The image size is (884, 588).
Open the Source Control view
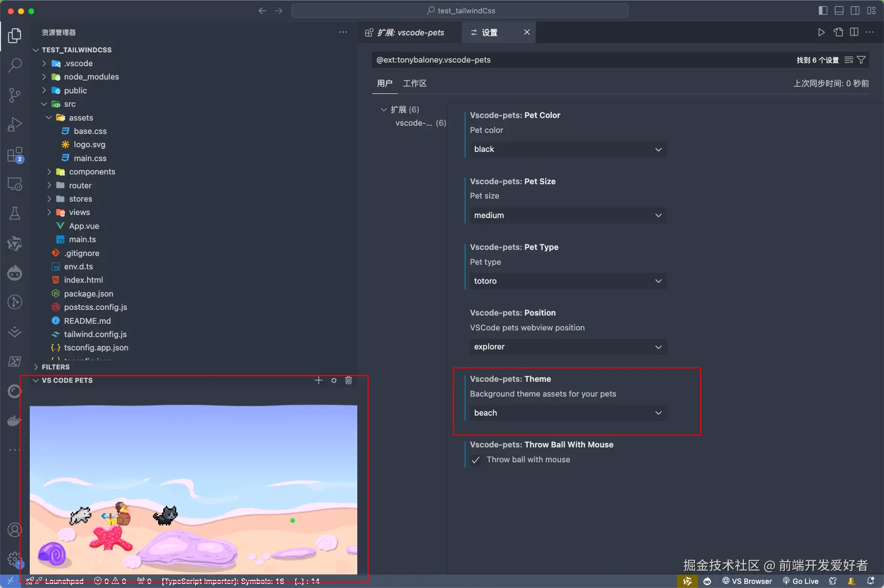point(15,95)
